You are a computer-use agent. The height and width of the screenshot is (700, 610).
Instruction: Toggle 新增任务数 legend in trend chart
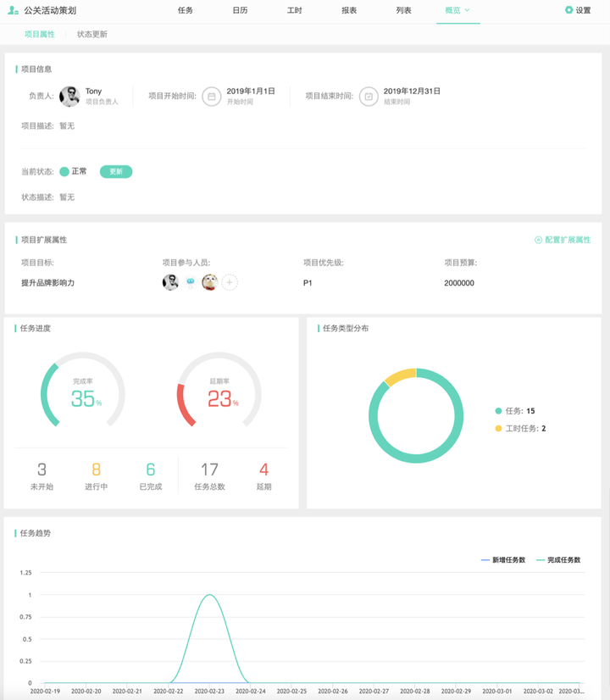[503, 560]
